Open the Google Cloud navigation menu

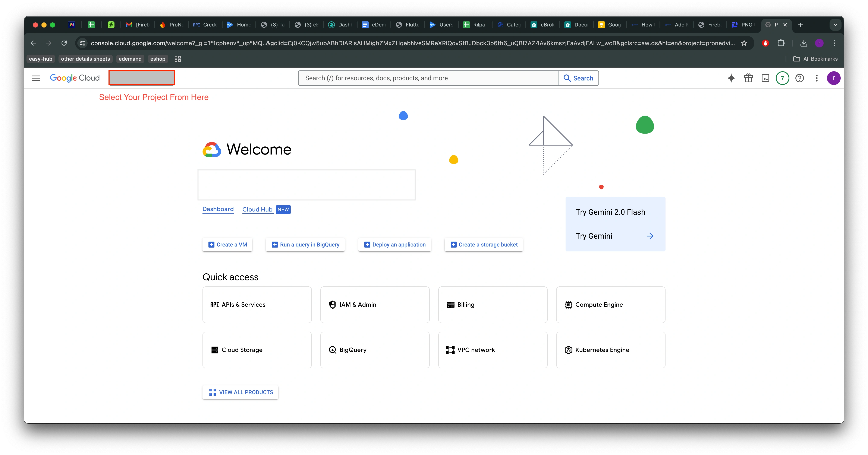pos(36,78)
